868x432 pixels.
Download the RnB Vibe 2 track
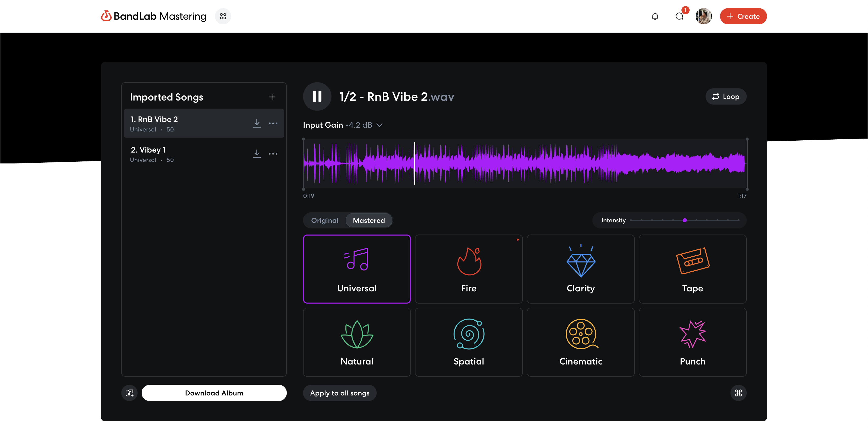tap(257, 123)
